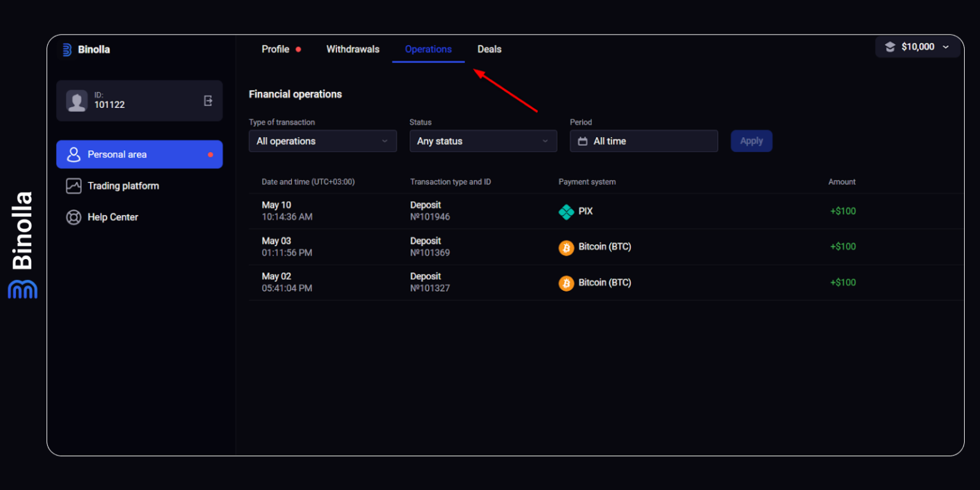The height and width of the screenshot is (490, 980).
Task: Click the logout icon beside ID 101122
Action: (207, 100)
